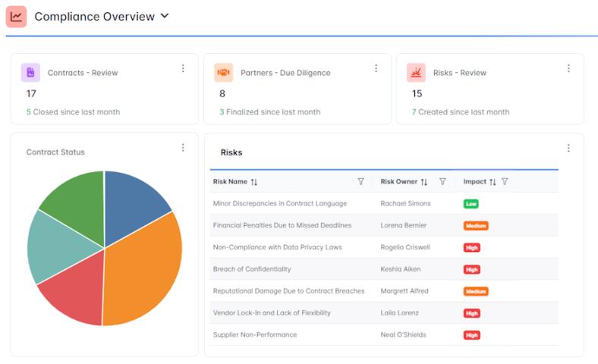Click the purple Contracts - Review icon
Screen dimensions: 598x364
(30, 73)
